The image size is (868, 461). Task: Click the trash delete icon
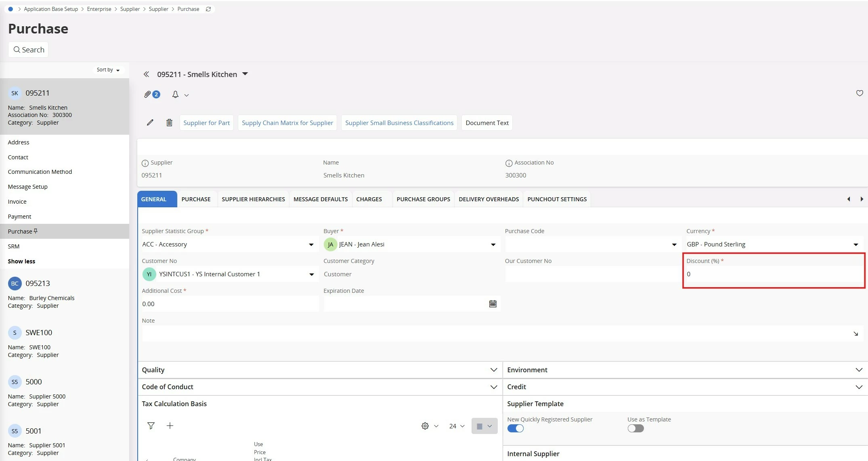pyautogui.click(x=169, y=123)
